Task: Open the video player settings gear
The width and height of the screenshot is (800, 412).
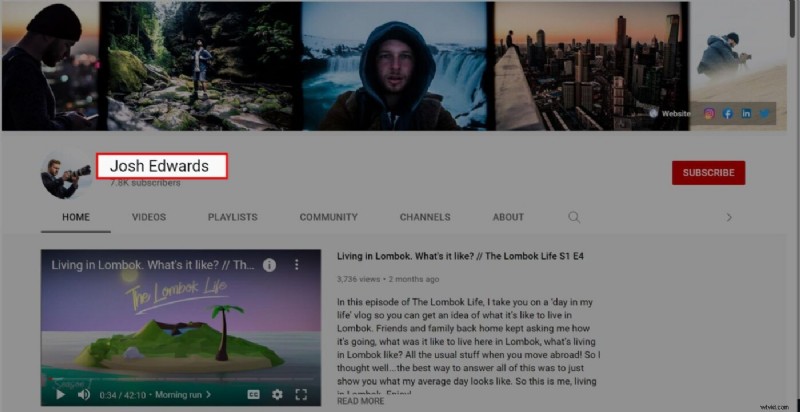Action: pyautogui.click(x=277, y=395)
